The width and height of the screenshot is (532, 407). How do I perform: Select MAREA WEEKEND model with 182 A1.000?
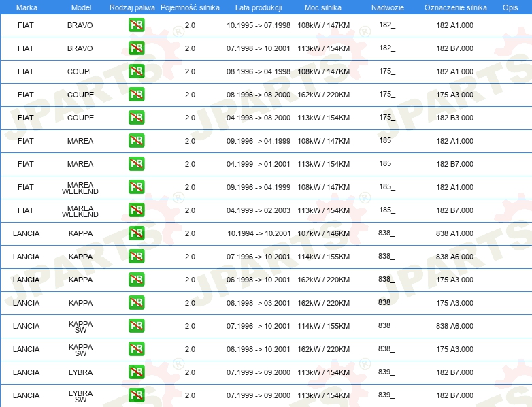pos(80,188)
